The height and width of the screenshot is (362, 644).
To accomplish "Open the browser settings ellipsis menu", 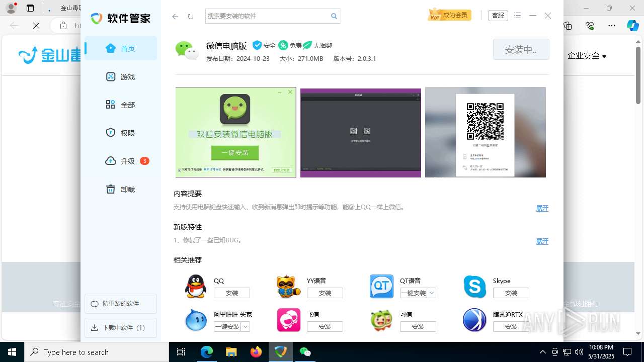I will tap(612, 26).
